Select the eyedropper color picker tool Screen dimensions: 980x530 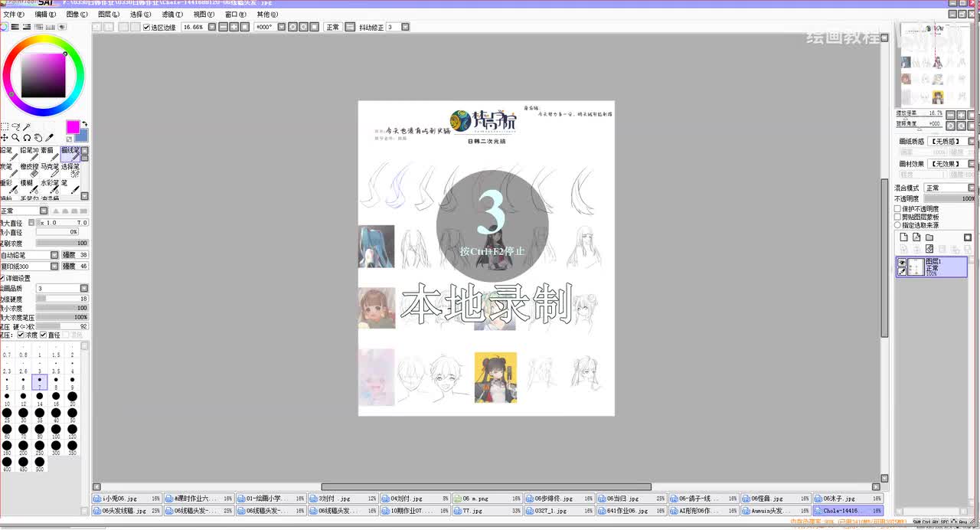50,138
